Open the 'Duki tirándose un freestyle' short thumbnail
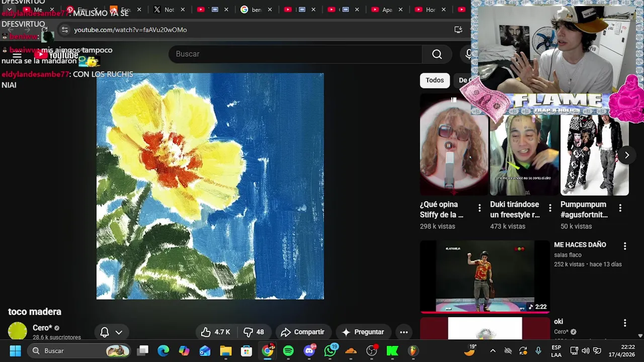644x362 pixels. click(524, 155)
